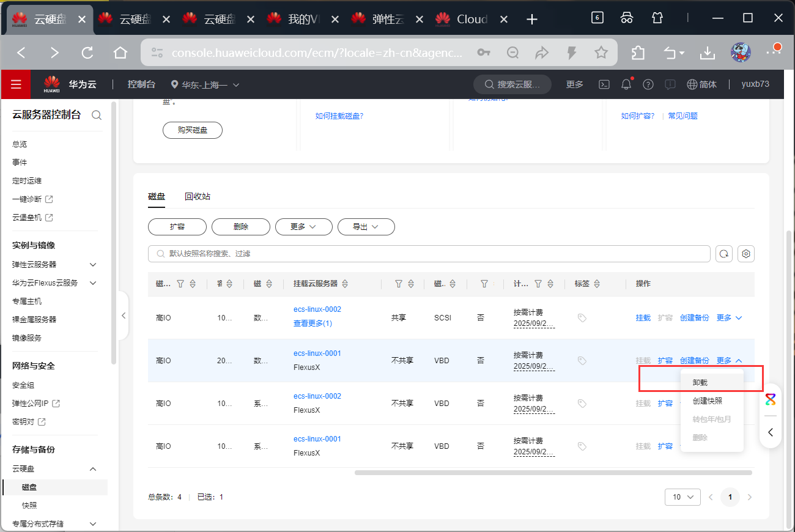This screenshot has height=532, width=795.
Task: Click the 购买磁盘 button
Action: 193,130
